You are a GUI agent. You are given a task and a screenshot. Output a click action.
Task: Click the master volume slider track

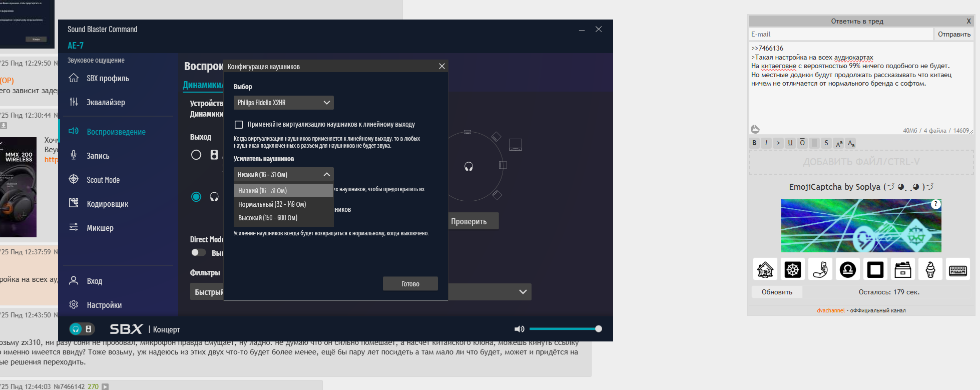click(564, 329)
